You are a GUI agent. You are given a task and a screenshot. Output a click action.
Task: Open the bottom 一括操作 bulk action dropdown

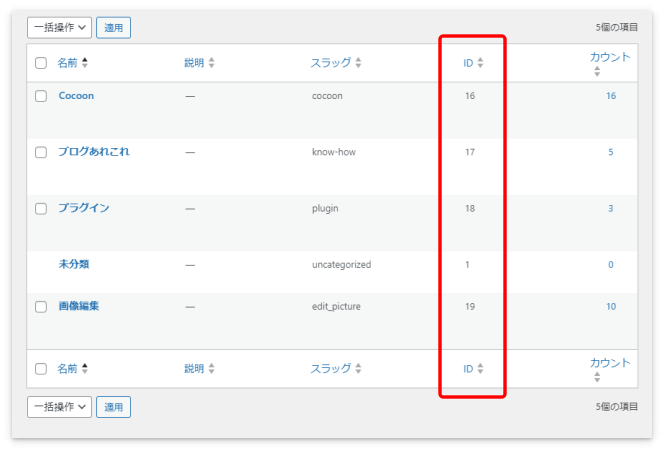point(59,407)
